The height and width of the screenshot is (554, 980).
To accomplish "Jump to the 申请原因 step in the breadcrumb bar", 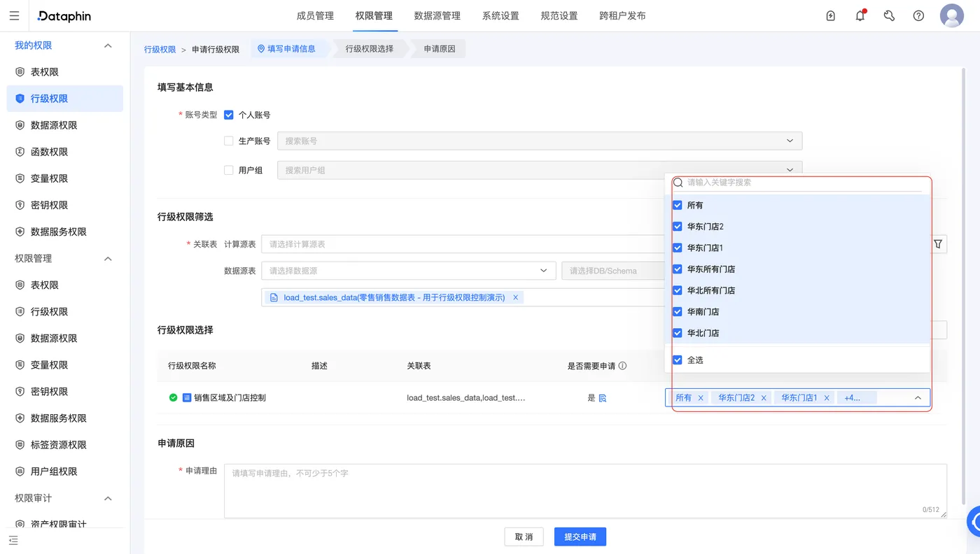I will pyautogui.click(x=440, y=49).
